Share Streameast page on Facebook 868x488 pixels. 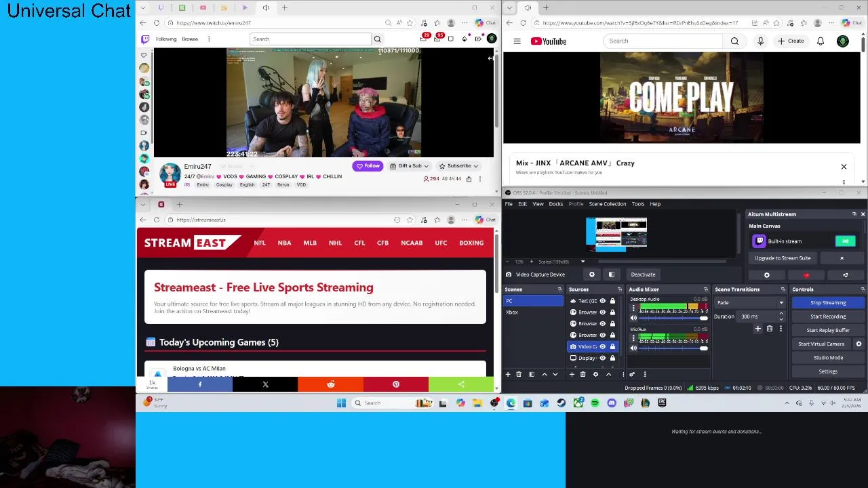click(200, 384)
